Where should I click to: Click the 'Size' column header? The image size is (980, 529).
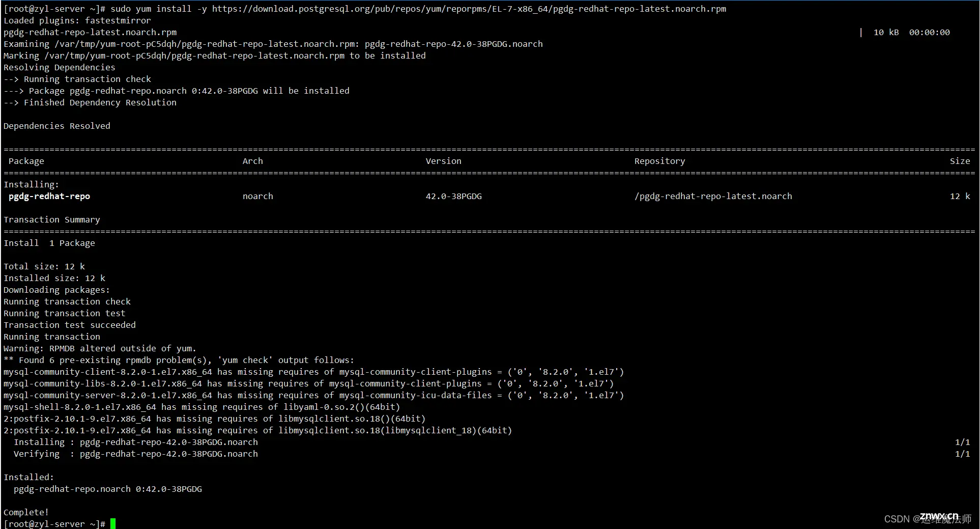point(960,161)
